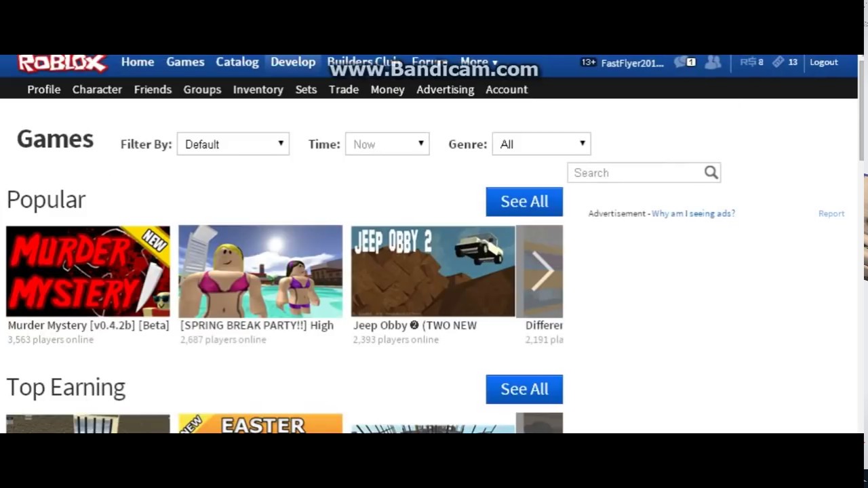
Task: Open Friends in the sub-navigation
Action: [x=153, y=89]
